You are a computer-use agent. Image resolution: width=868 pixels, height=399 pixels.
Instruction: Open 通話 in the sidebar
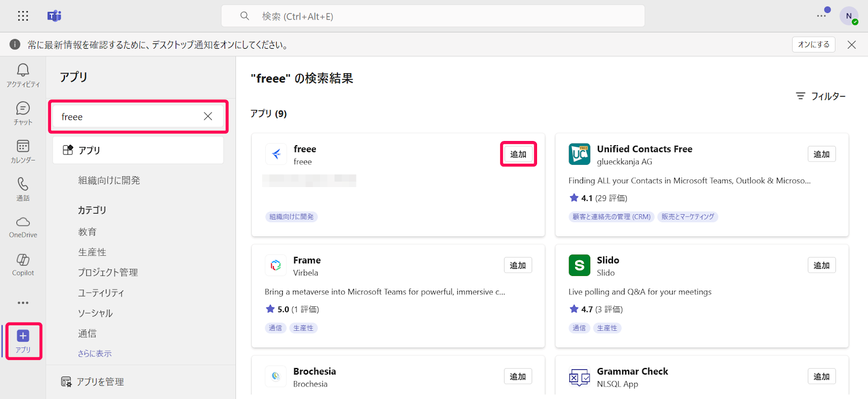(x=23, y=189)
